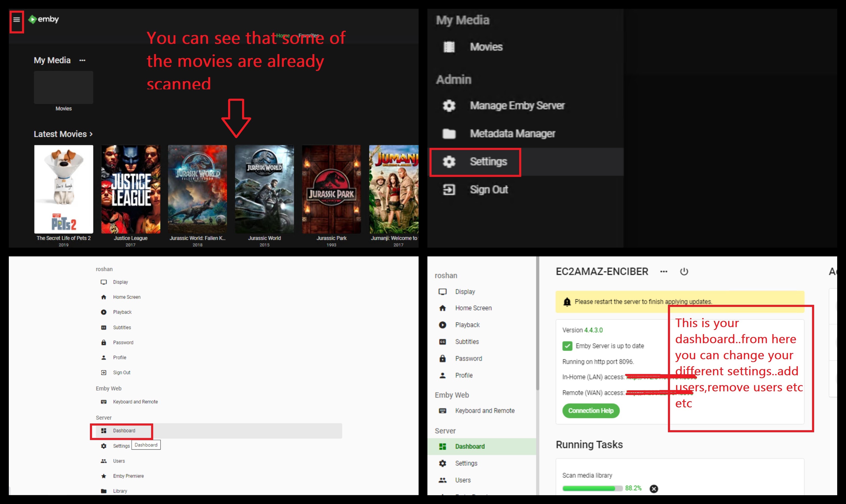Click the green Emby Server up-to-date checkmark
The width and height of the screenshot is (846, 504).
[x=567, y=346]
